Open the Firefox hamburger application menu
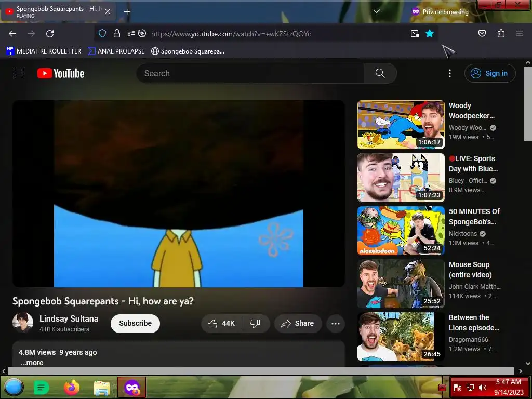Viewport: 532px width, 399px height. pos(519,33)
